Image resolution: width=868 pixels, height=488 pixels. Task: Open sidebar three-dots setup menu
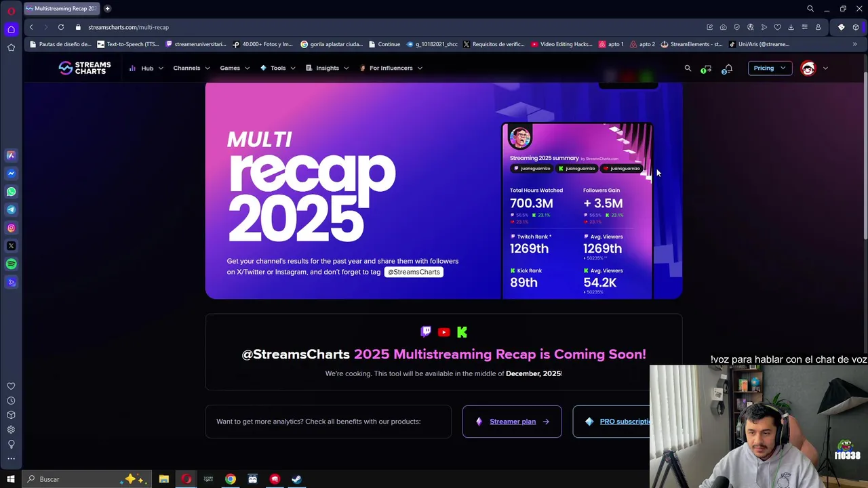coord(11,459)
